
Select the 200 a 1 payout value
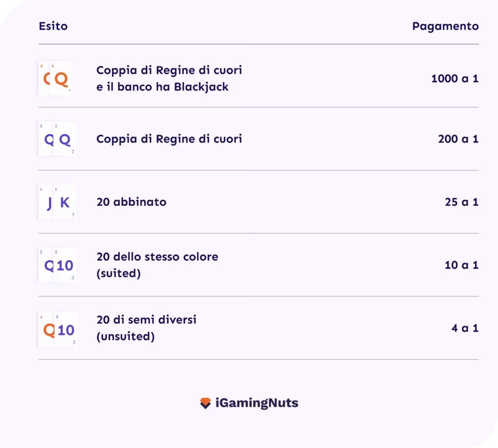tap(458, 139)
